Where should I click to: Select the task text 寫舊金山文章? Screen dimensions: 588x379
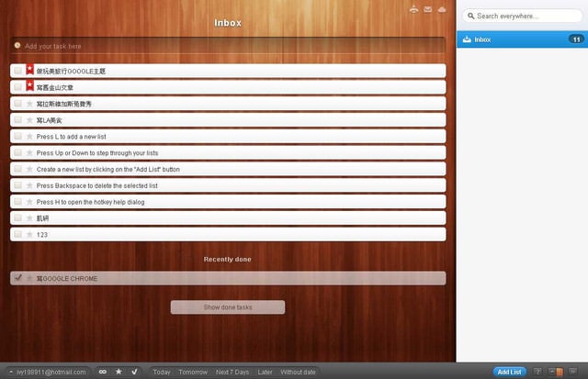[55, 87]
